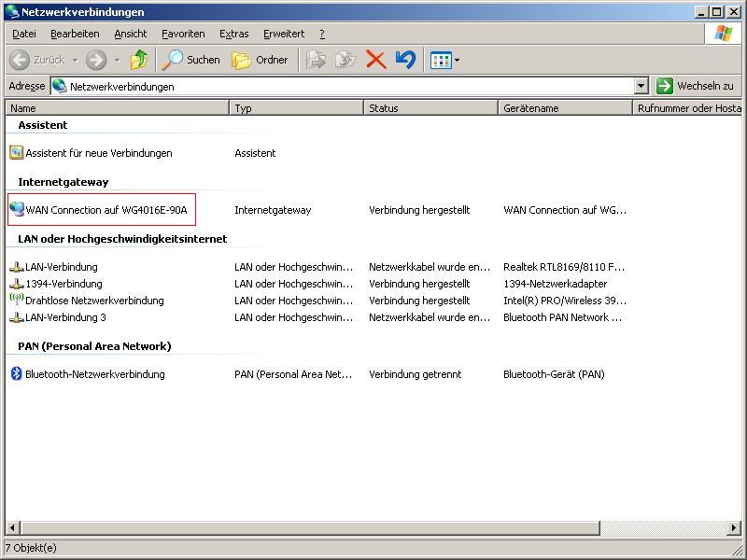747x560 pixels.
Task: Click the Adresse field showing Netzwerkverbindungen
Action: (x=345, y=86)
